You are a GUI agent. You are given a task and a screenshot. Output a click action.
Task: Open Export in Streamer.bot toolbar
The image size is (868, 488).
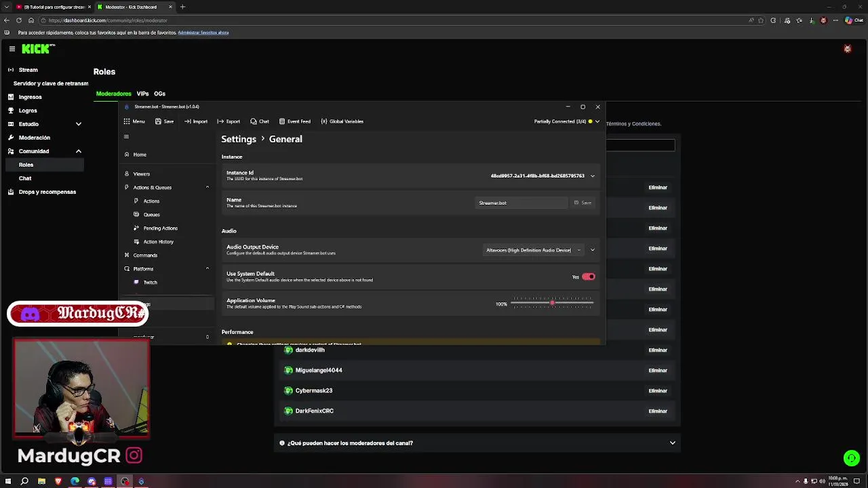(x=229, y=121)
